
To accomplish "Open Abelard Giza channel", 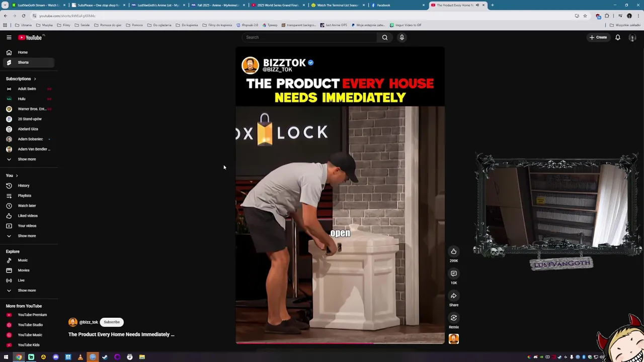I will [28, 129].
